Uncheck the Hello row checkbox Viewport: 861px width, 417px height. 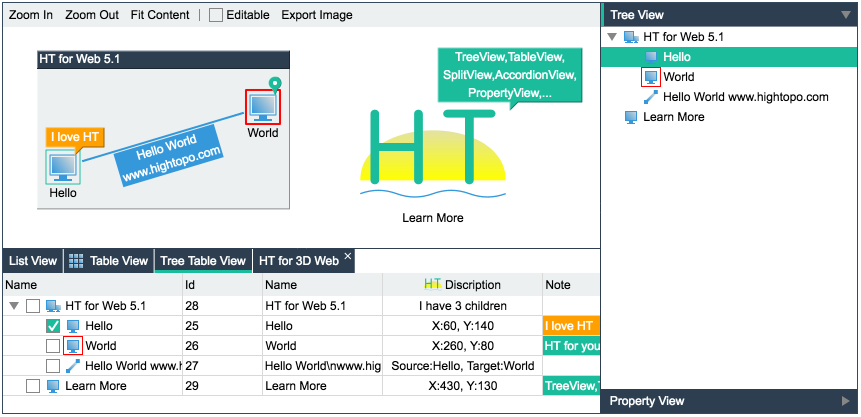click(x=53, y=326)
